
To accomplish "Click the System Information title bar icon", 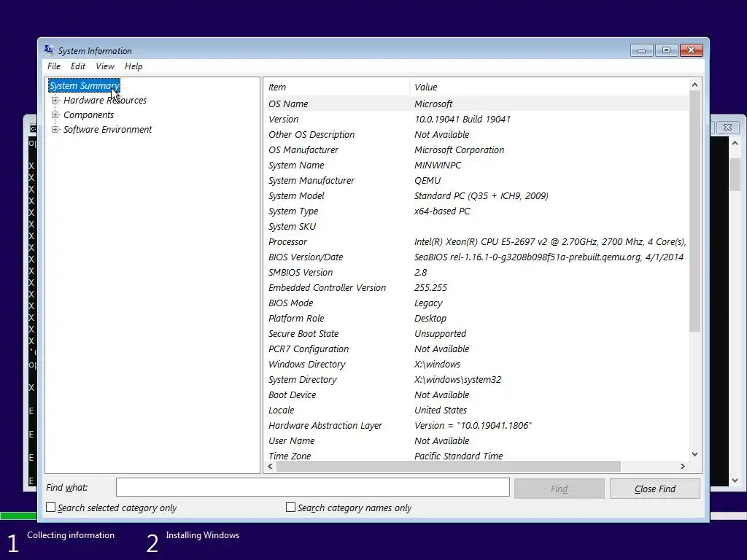I will point(49,50).
